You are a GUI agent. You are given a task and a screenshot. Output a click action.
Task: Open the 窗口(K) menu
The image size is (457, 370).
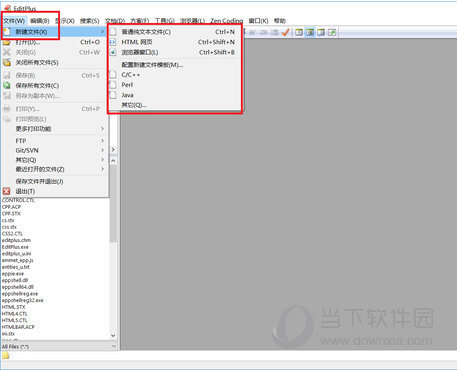point(258,21)
